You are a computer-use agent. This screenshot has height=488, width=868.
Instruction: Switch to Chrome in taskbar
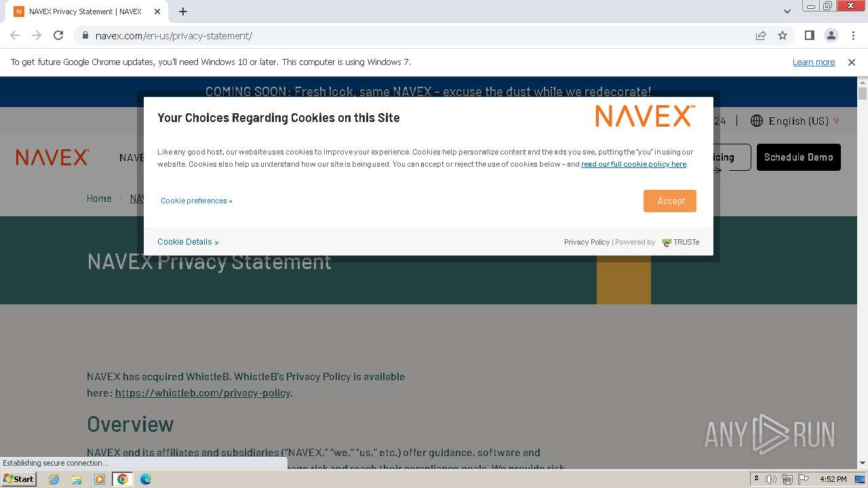(123, 479)
